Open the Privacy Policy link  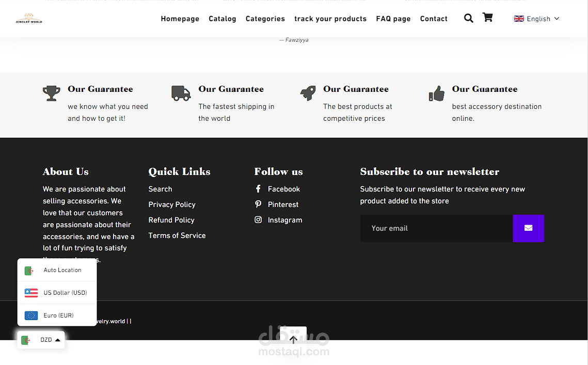pos(172,204)
